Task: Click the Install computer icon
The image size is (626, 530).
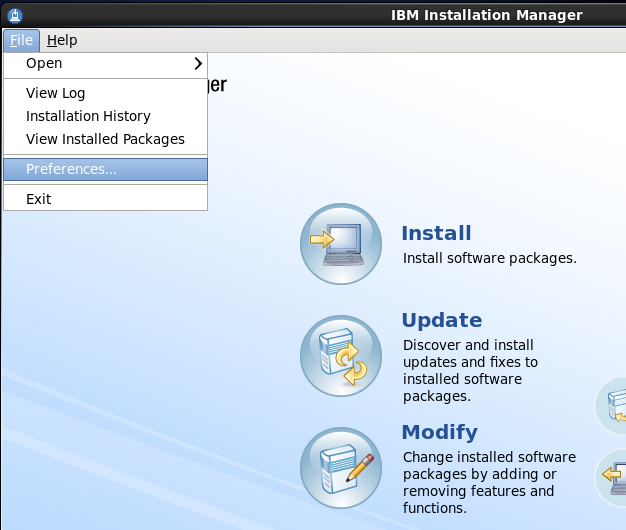Action: click(x=341, y=244)
